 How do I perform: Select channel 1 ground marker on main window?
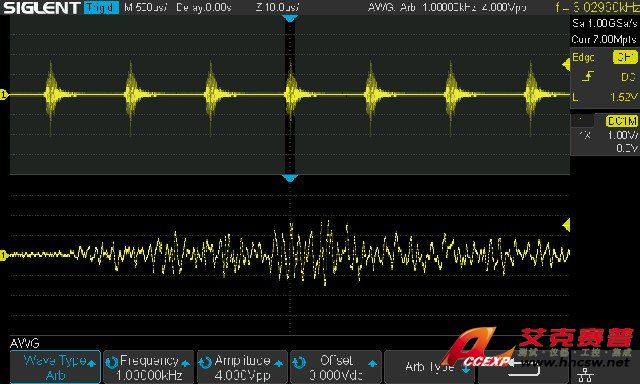click(4, 95)
